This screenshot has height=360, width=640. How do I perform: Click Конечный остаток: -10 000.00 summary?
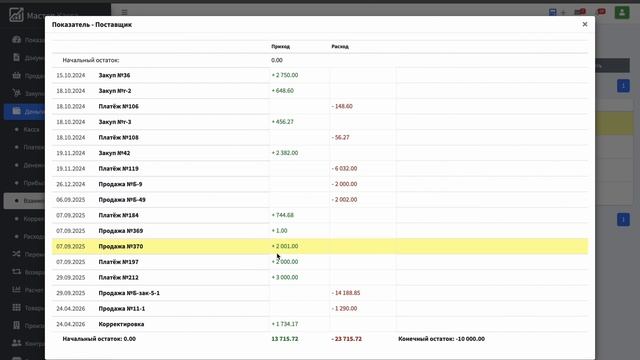pyautogui.click(x=442, y=339)
